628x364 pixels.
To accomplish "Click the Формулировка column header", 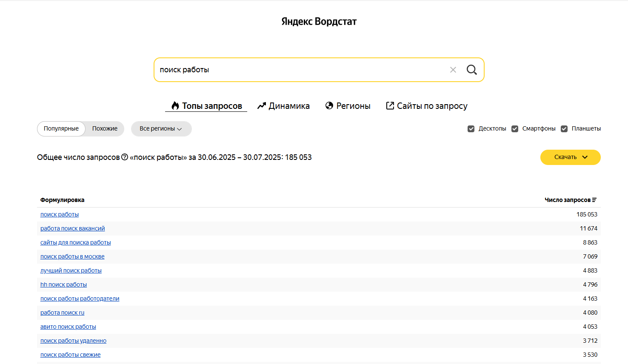I will (x=62, y=200).
